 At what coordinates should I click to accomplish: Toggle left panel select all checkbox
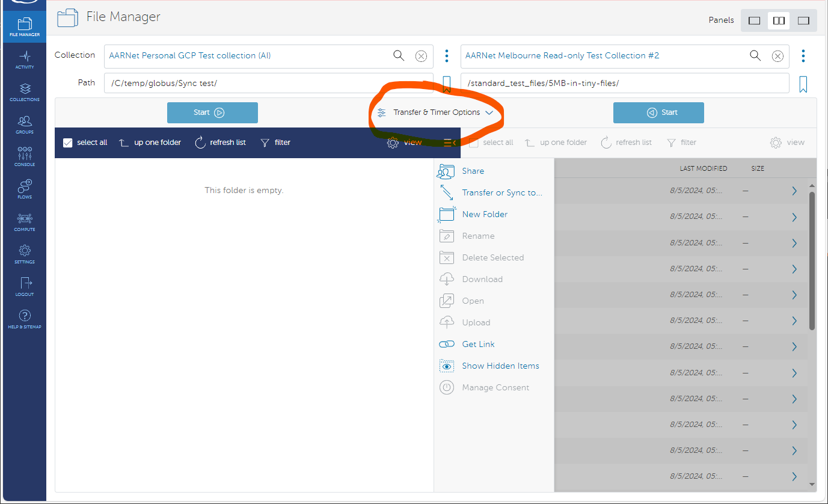[x=68, y=143]
